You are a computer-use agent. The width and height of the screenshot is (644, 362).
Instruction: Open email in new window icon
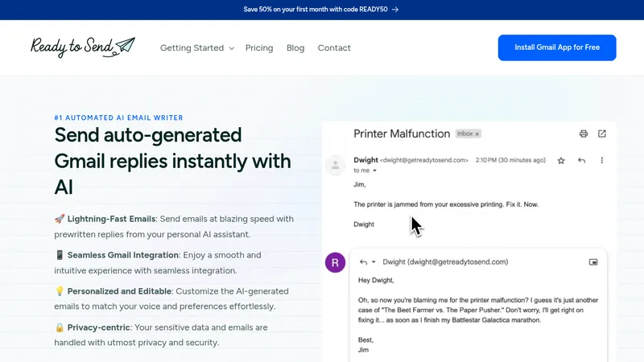(601, 134)
